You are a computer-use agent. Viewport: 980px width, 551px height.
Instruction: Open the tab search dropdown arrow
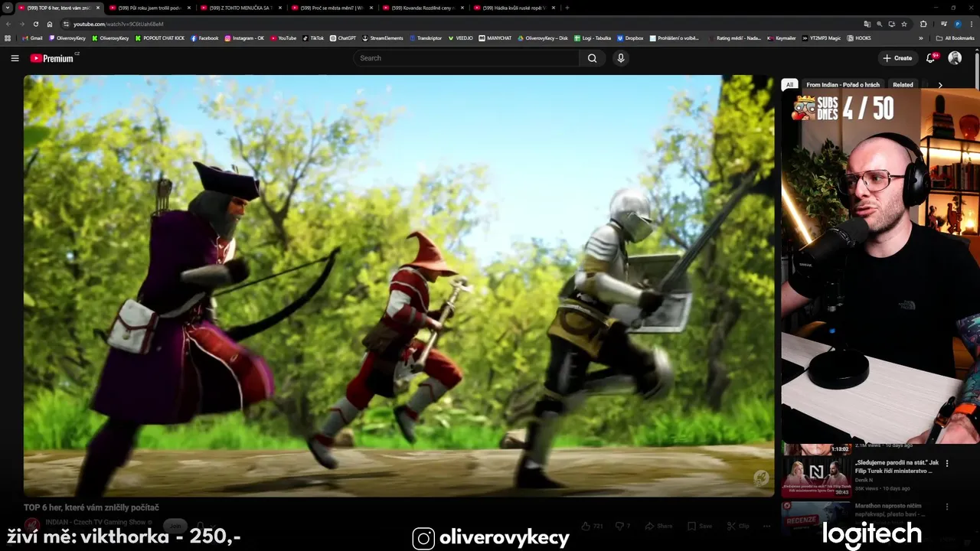tap(8, 8)
